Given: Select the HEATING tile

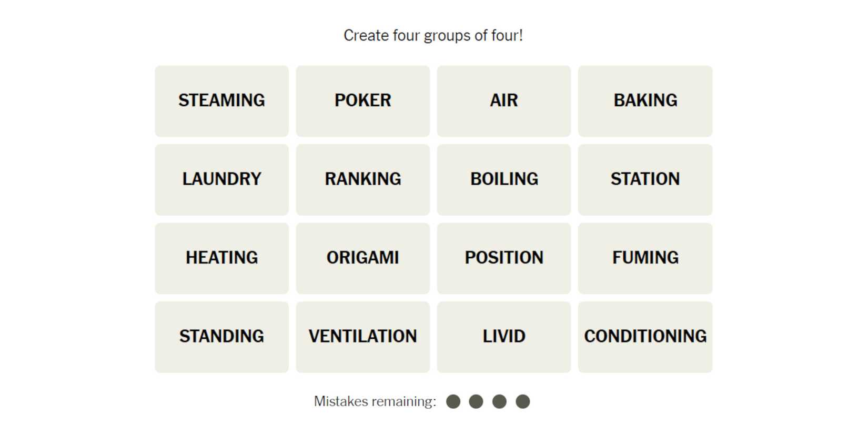Looking at the screenshot, I should pyautogui.click(x=221, y=258).
